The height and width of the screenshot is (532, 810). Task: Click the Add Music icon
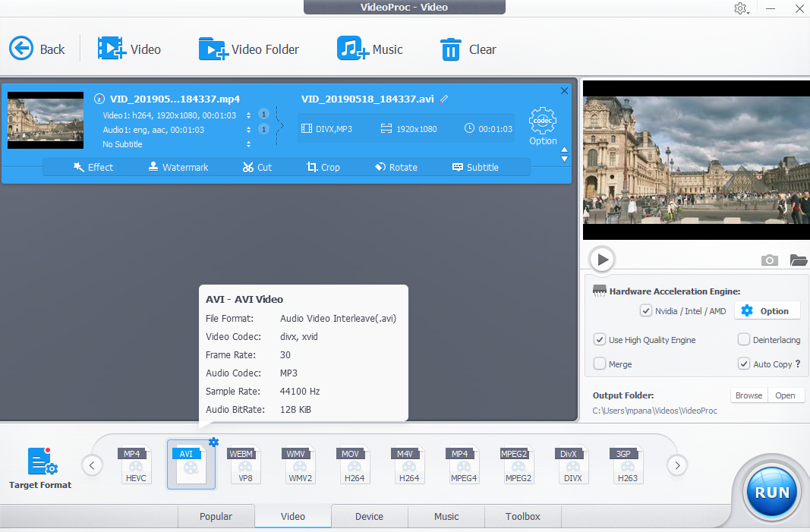pyautogui.click(x=352, y=49)
